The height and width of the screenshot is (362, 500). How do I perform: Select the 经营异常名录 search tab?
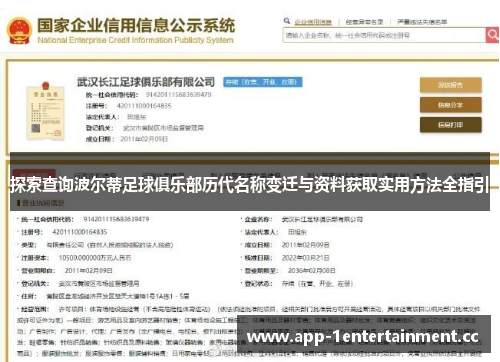(x=364, y=22)
